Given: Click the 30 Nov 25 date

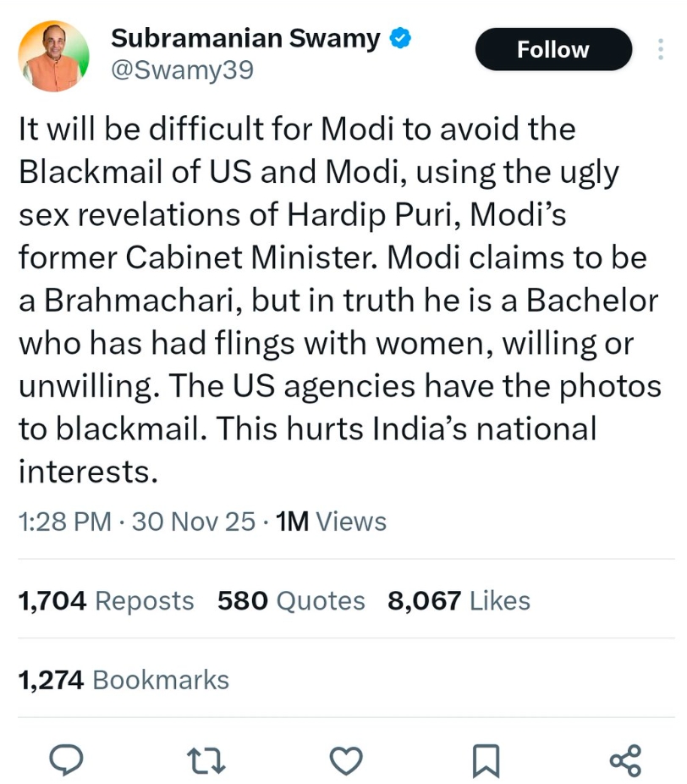Looking at the screenshot, I should [194, 522].
